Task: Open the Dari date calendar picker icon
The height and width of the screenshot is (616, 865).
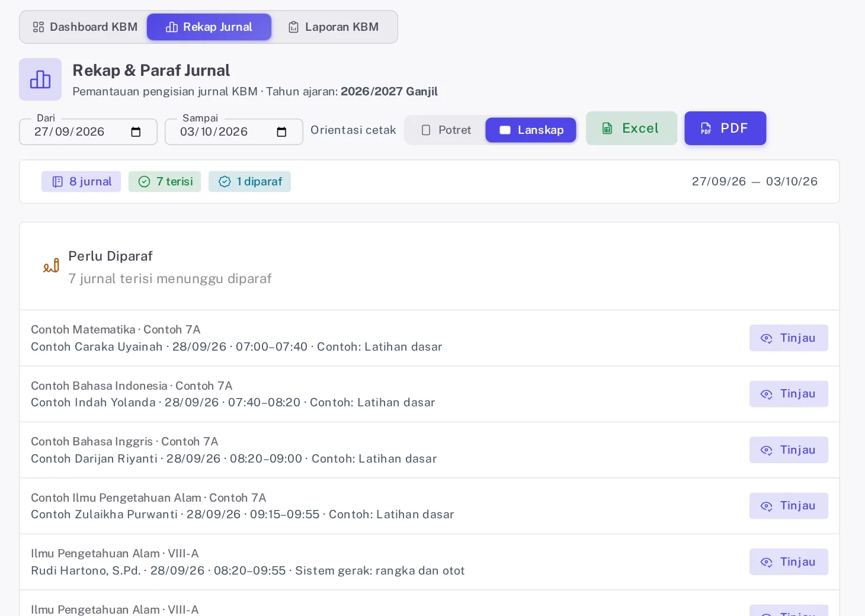Action: tap(136, 132)
